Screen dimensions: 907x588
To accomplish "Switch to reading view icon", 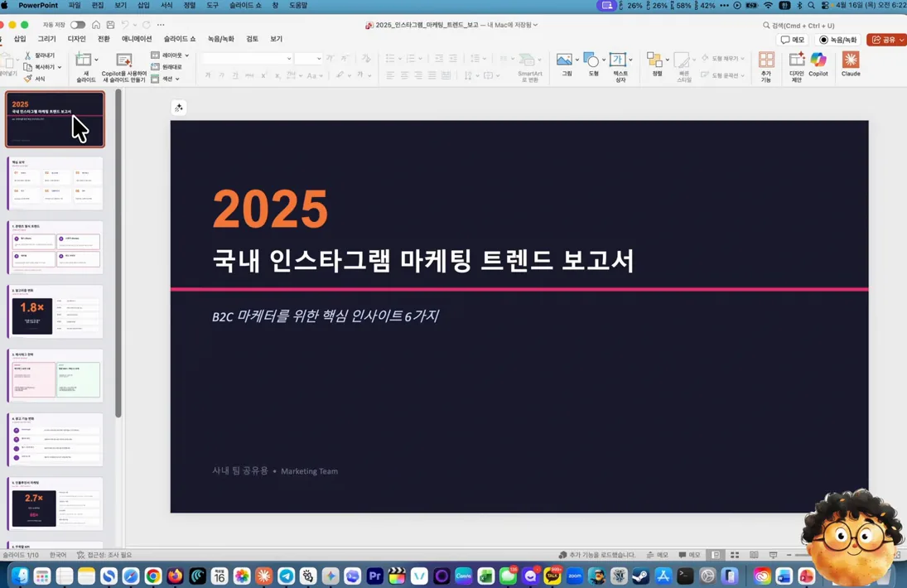I will 754,555.
